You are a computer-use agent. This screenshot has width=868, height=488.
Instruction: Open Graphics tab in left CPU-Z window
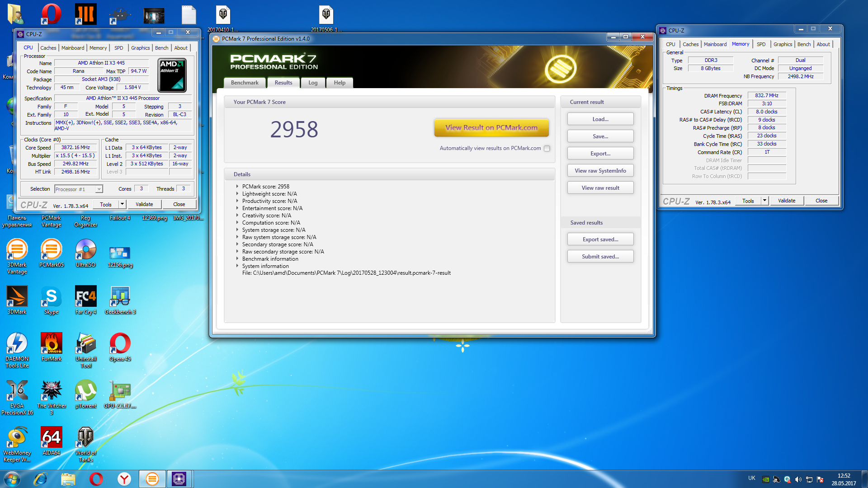pos(140,48)
